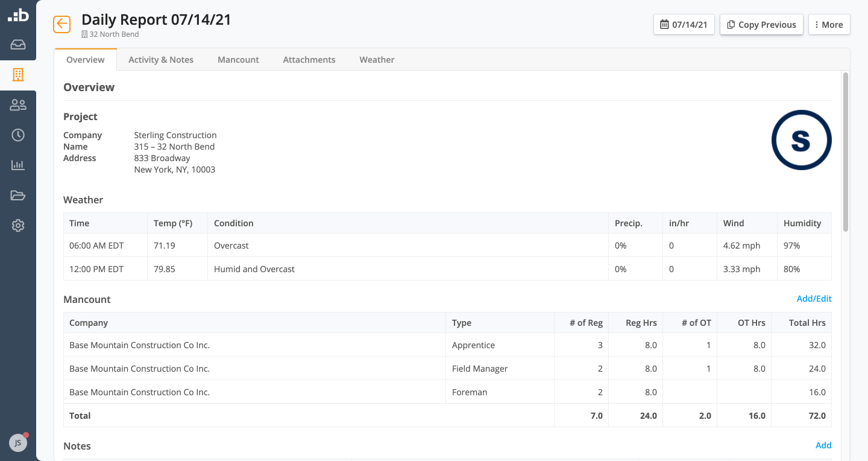Click the Mancount Add/Edit link
Screen dimensions: 868x461
pos(814,299)
